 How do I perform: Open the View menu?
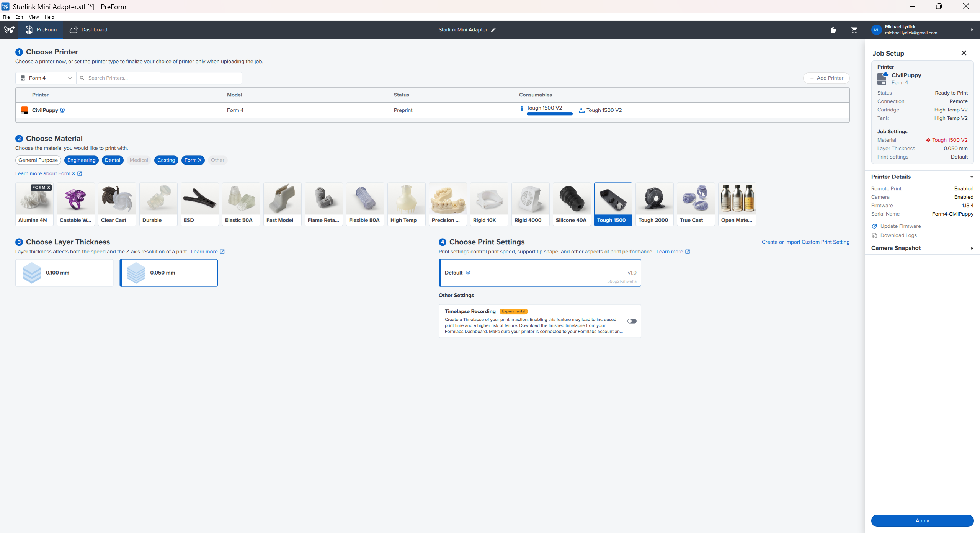pyautogui.click(x=34, y=17)
